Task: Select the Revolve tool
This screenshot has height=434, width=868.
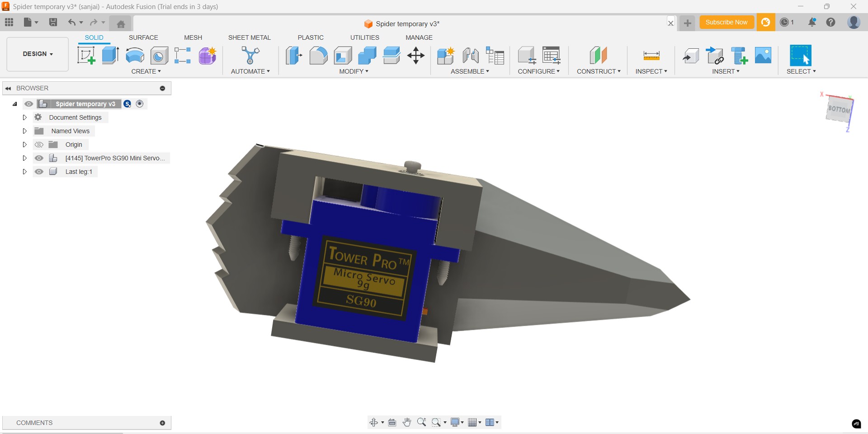Action: coord(135,56)
